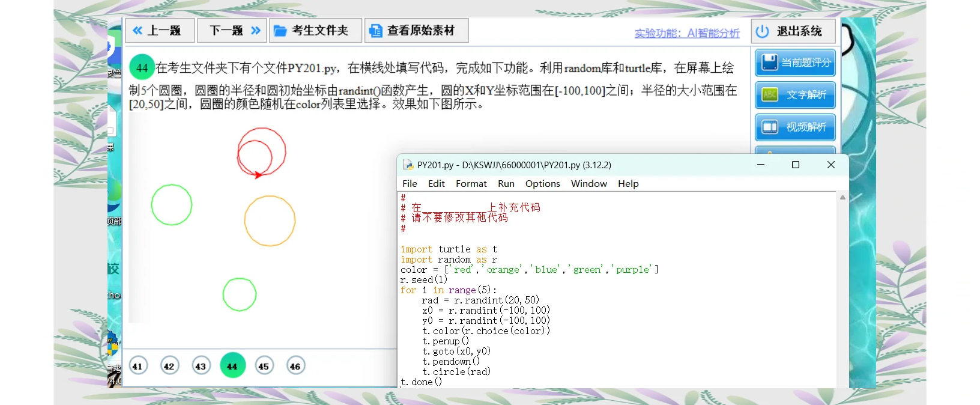Select question number 41
This screenshot has width=980, height=405.
[138, 366]
